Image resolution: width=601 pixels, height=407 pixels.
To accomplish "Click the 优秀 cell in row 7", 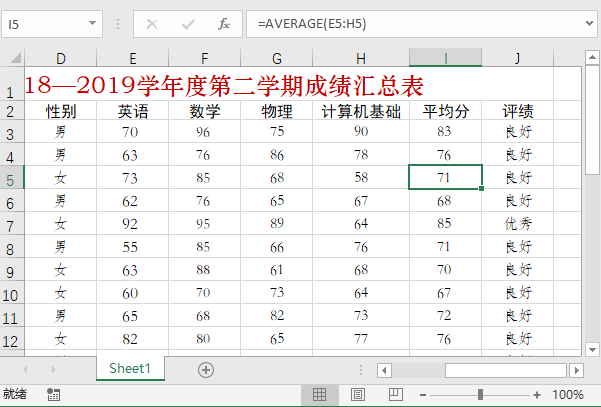I will [517, 223].
